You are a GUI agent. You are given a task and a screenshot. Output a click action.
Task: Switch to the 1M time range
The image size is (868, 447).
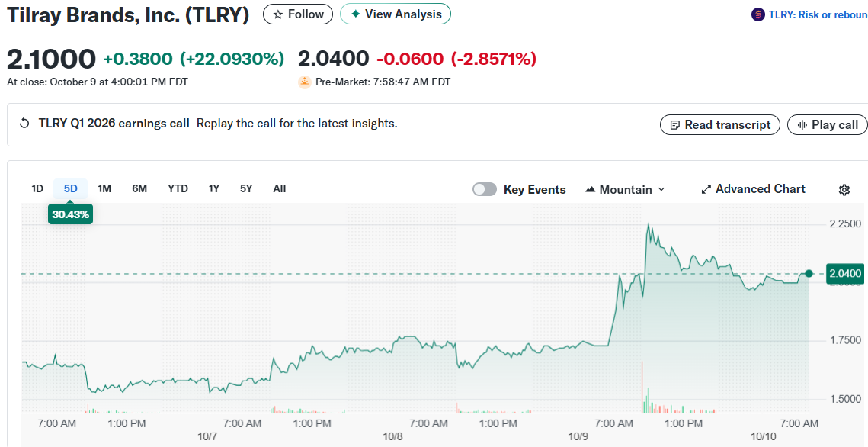click(104, 188)
